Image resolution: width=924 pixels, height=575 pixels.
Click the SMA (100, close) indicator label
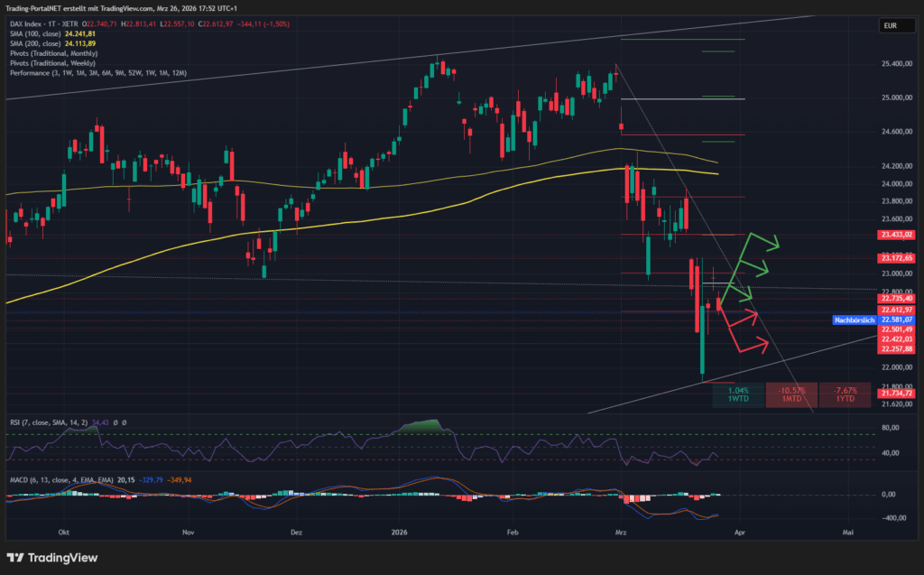click(38, 34)
